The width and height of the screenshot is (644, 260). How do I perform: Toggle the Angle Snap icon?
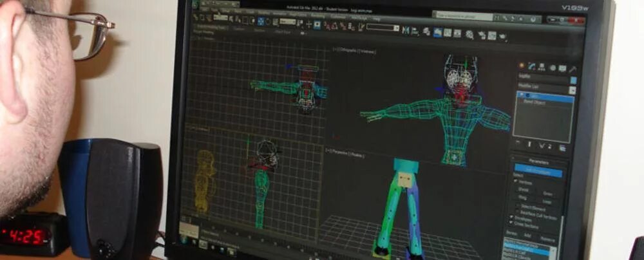coord(334,26)
